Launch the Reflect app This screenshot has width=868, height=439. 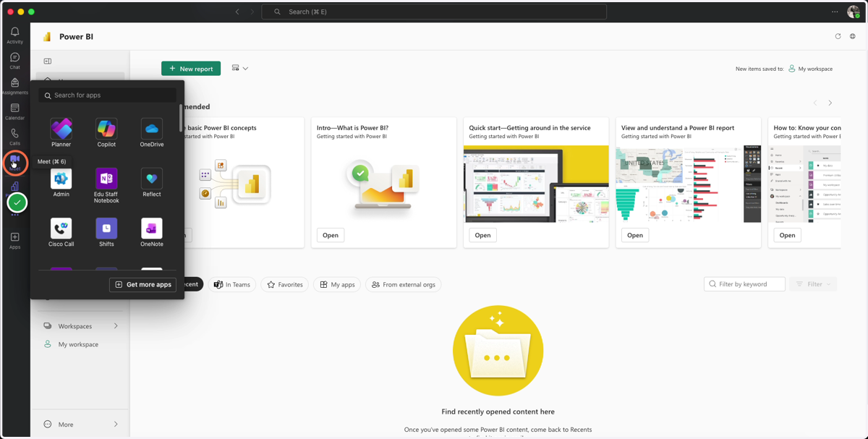coord(152,183)
